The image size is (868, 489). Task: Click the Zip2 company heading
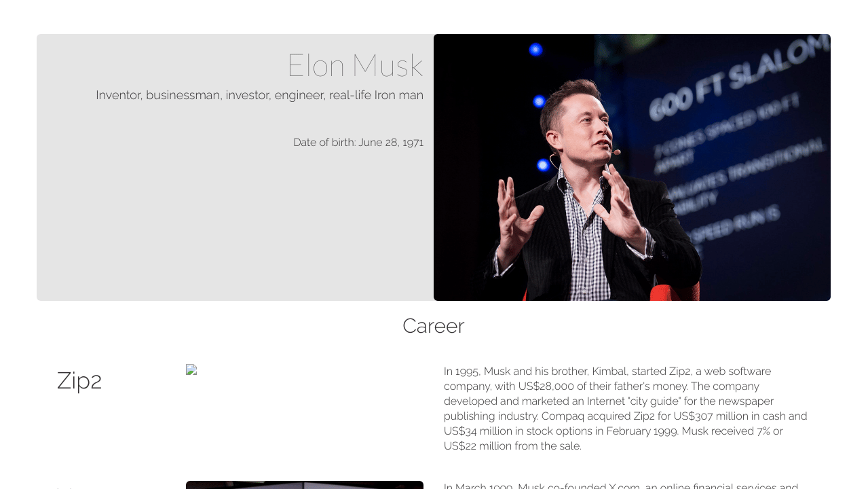[x=79, y=380]
